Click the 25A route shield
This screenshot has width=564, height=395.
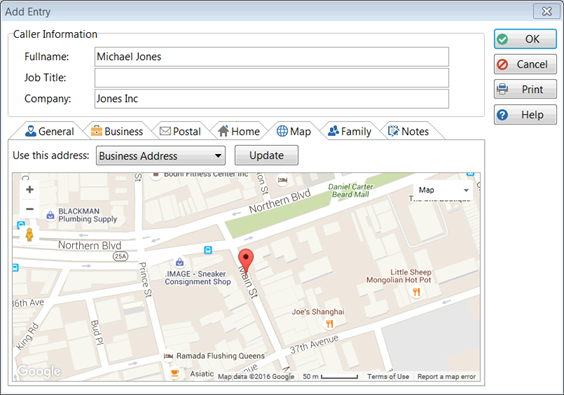click(120, 256)
